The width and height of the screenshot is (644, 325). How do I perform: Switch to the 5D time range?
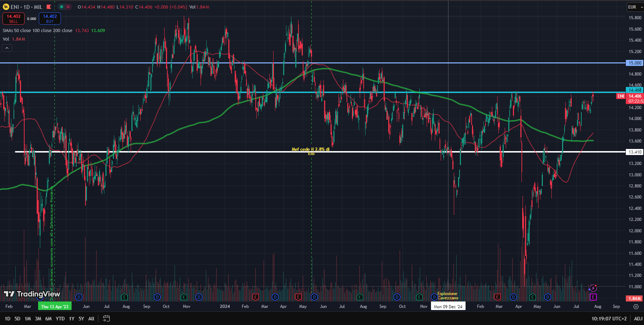[x=17, y=319]
